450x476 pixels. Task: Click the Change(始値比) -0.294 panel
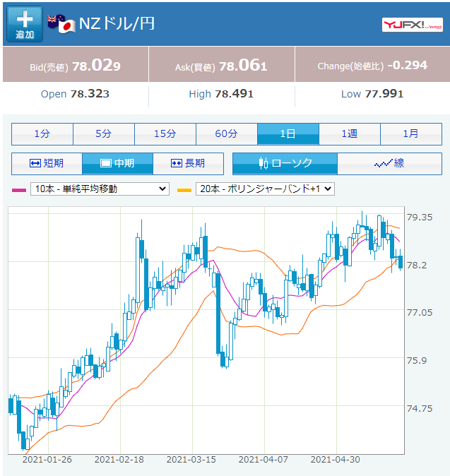pos(372,65)
